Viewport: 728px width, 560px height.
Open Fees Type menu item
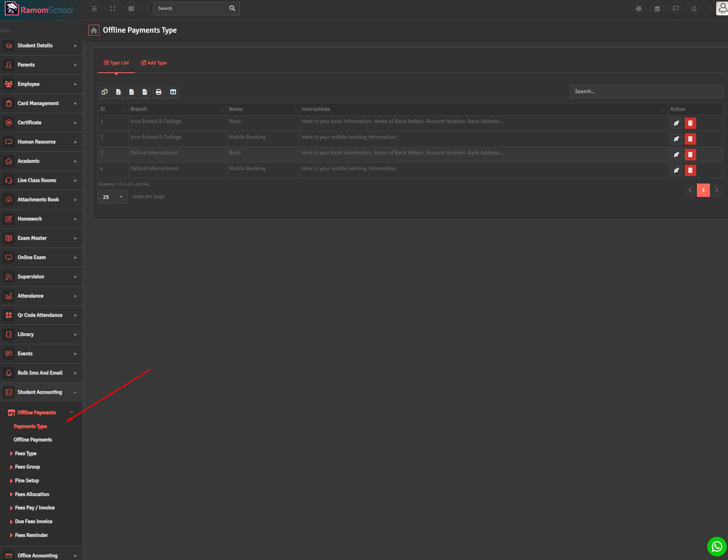click(x=26, y=454)
